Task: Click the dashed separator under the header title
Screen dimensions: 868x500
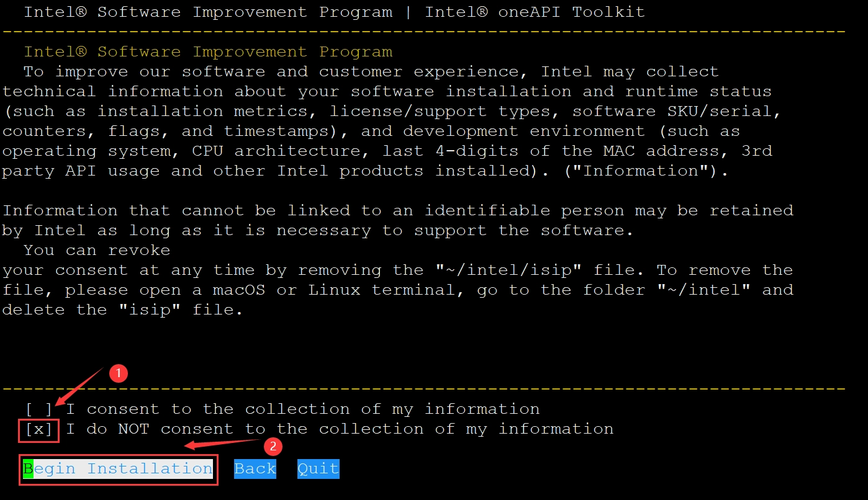Action: pos(423,31)
